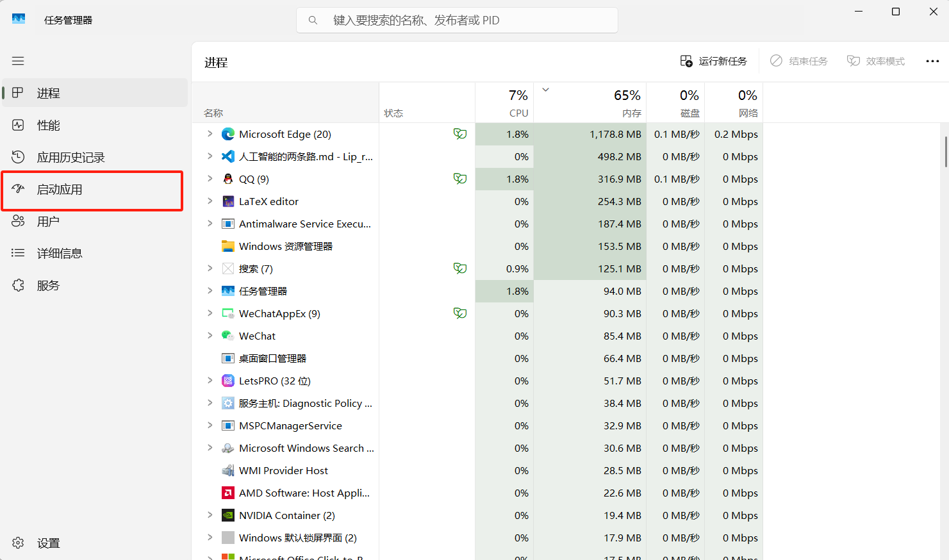Open more options (three dots) menu
The width and height of the screenshot is (949, 560).
pos(932,61)
